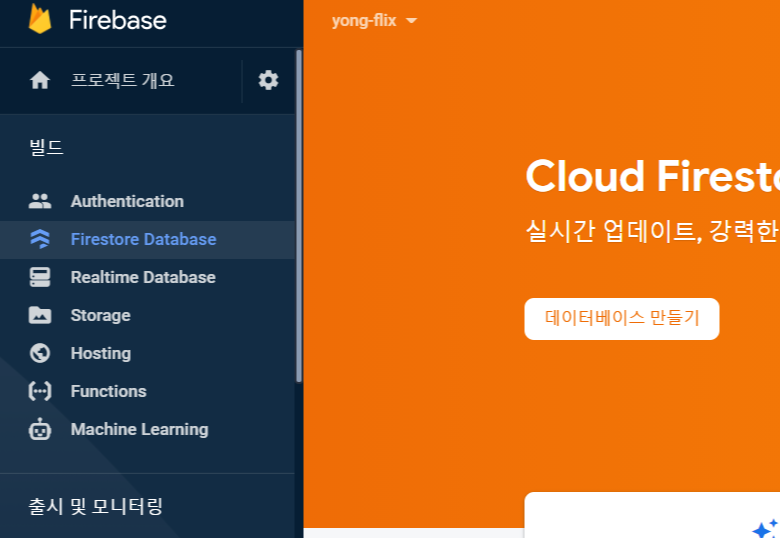
Task: Click the Firebase flame logo
Action: click(40, 19)
